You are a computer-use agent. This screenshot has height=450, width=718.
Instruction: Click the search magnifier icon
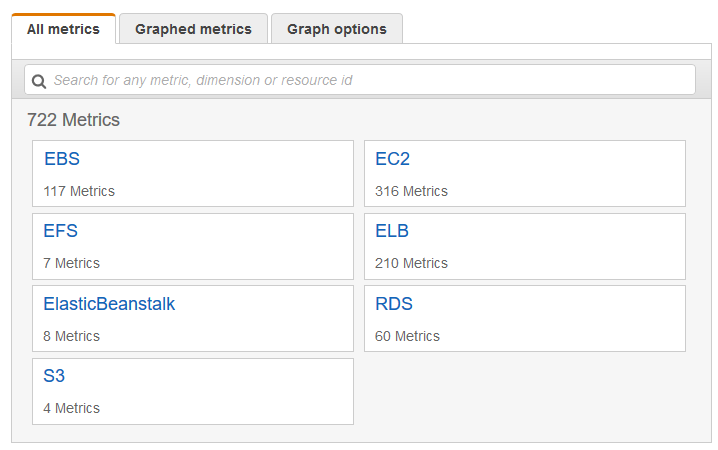(39, 81)
